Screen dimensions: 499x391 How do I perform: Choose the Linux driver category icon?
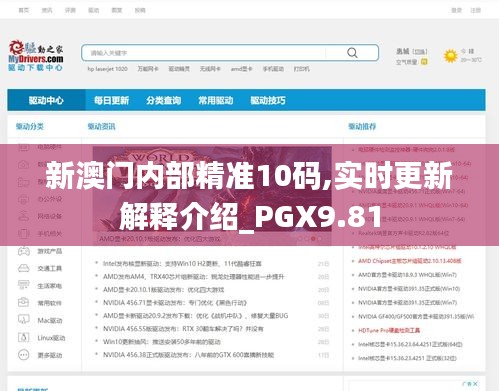pos(23,337)
